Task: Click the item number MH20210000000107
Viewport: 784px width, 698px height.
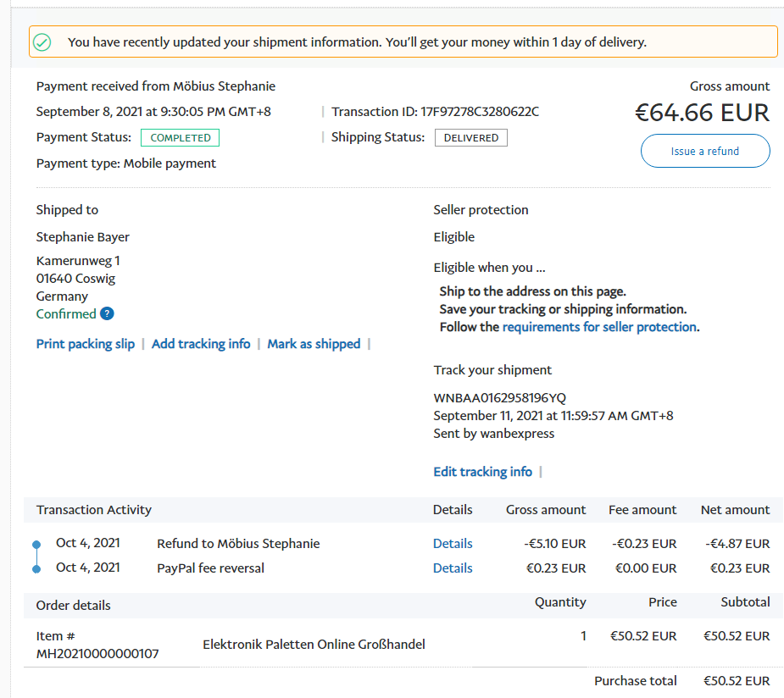Action: pos(97,654)
